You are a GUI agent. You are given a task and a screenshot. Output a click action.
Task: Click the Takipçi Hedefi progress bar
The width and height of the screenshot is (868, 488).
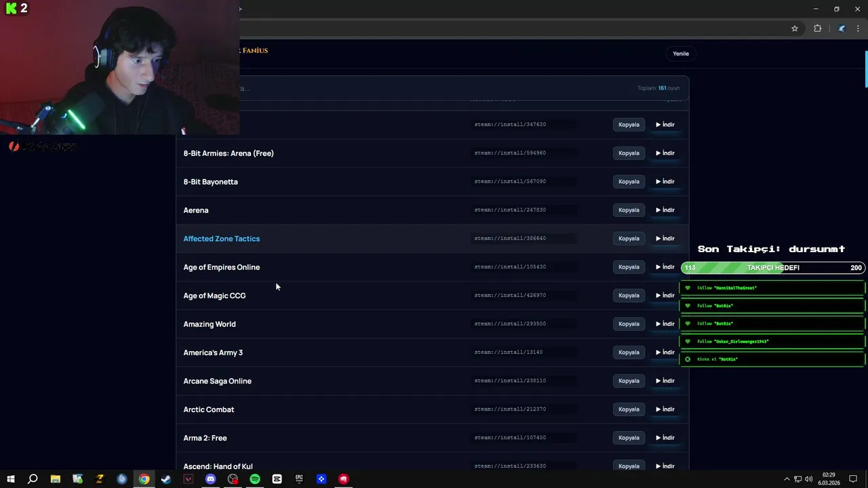(x=773, y=268)
